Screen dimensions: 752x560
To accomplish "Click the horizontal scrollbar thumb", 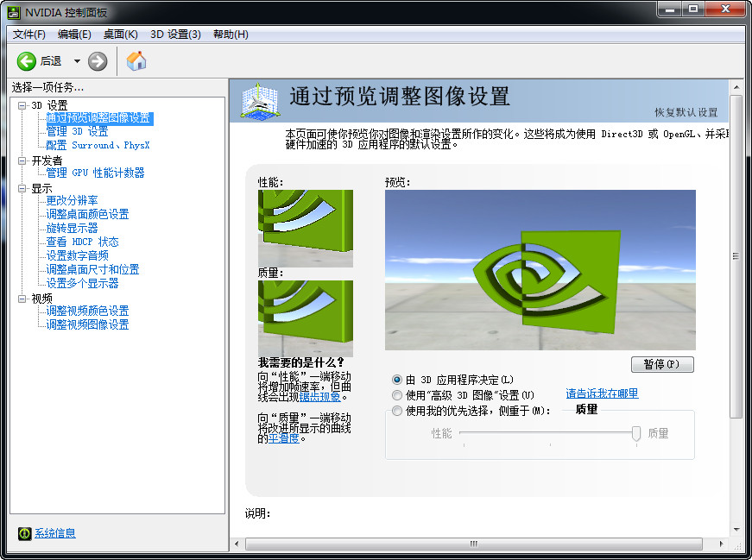I will 474,544.
